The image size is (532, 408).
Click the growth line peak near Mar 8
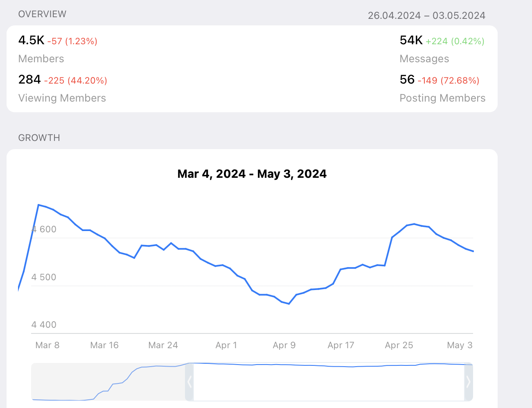[x=38, y=205]
